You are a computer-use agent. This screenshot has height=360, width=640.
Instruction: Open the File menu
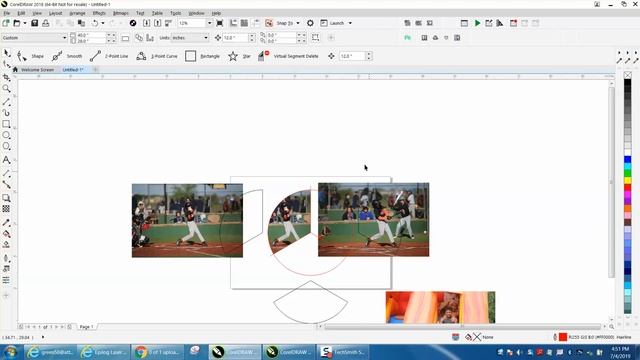click(x=7, y=13)
